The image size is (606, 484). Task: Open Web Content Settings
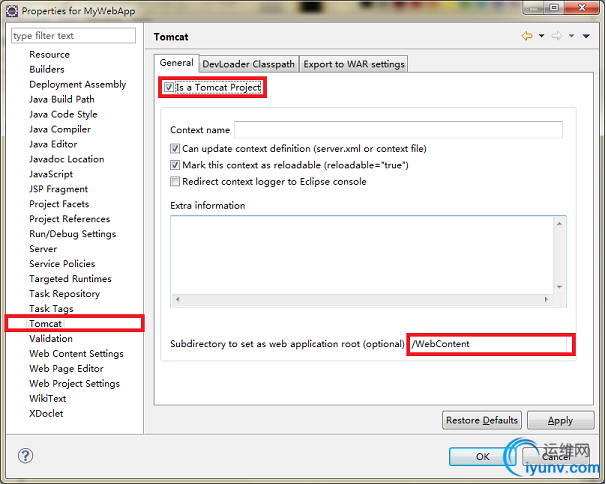point(77,354)
